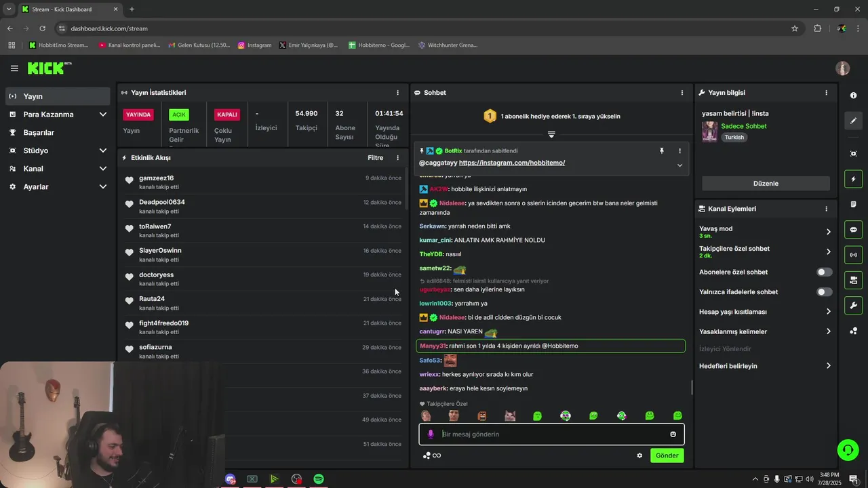
Task: Open the Kanal kontrol paneli bookmark
Action: pyautogui.click(x=129, y=45)
